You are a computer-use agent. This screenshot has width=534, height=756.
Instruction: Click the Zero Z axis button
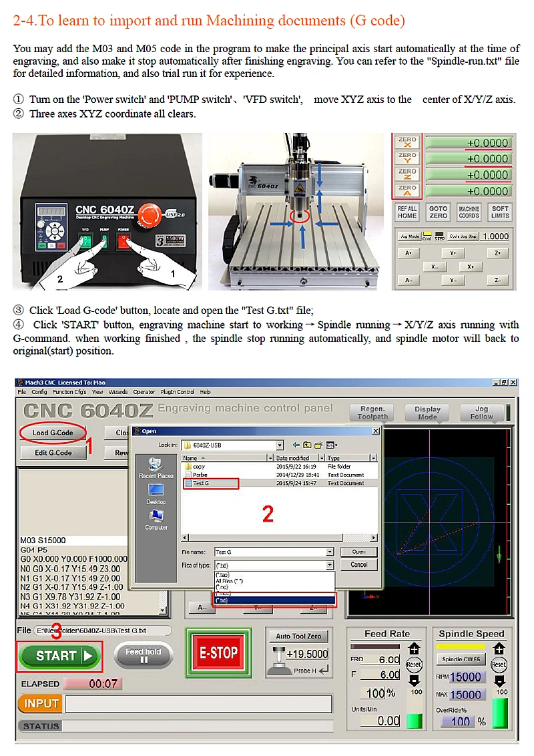coord(407,174)
